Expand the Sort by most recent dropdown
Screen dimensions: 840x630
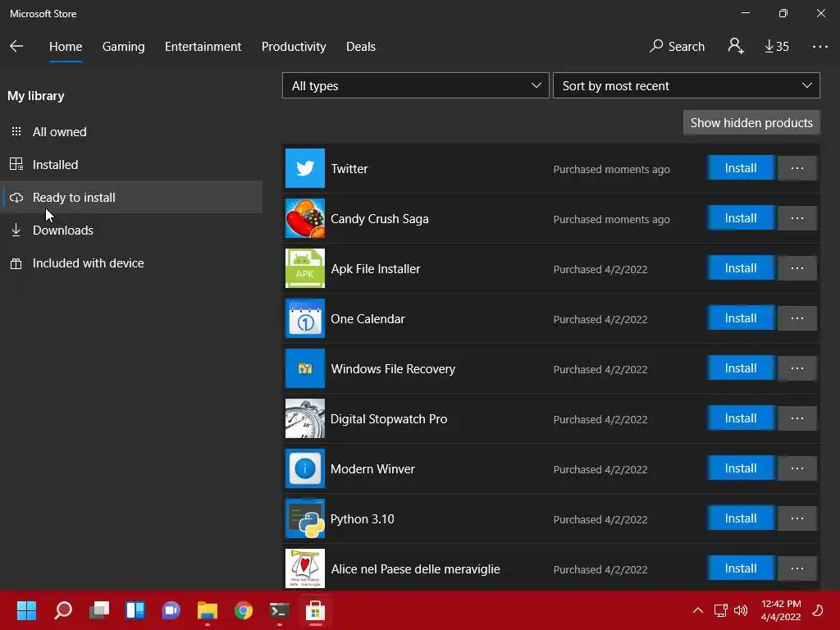tap(687, 85)
